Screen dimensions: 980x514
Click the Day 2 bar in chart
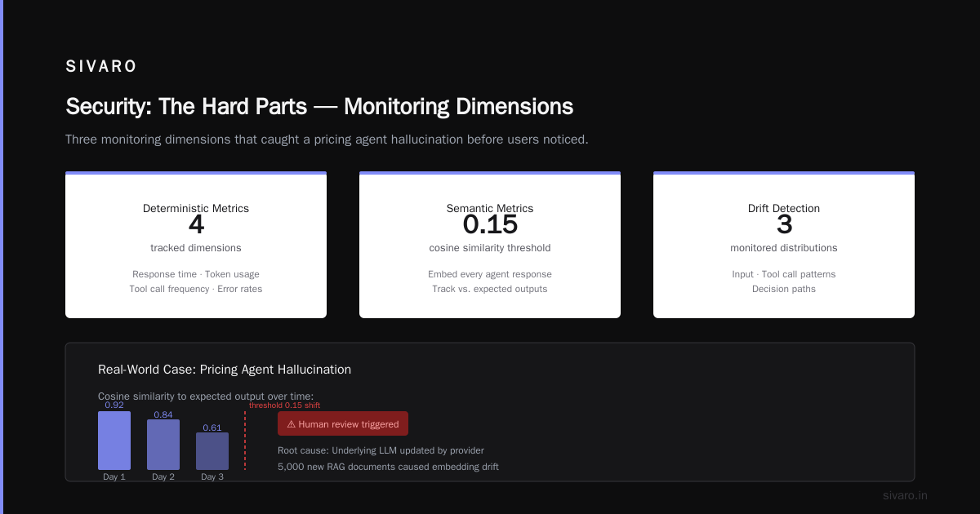tap(163, 445)
